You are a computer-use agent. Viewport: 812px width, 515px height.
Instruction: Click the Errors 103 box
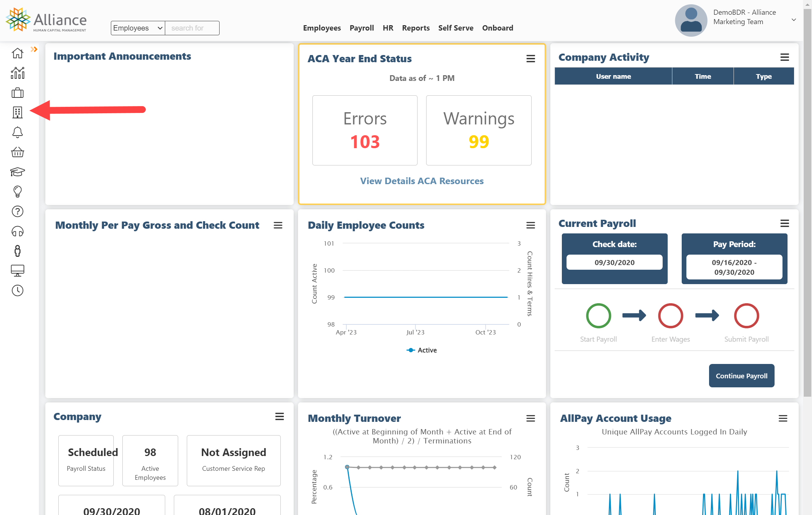click(x=365, y=130)
